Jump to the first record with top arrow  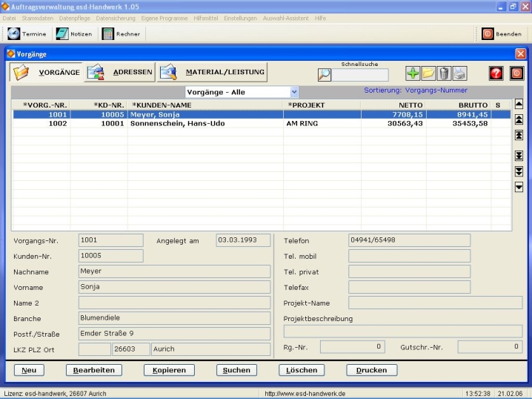519,136
